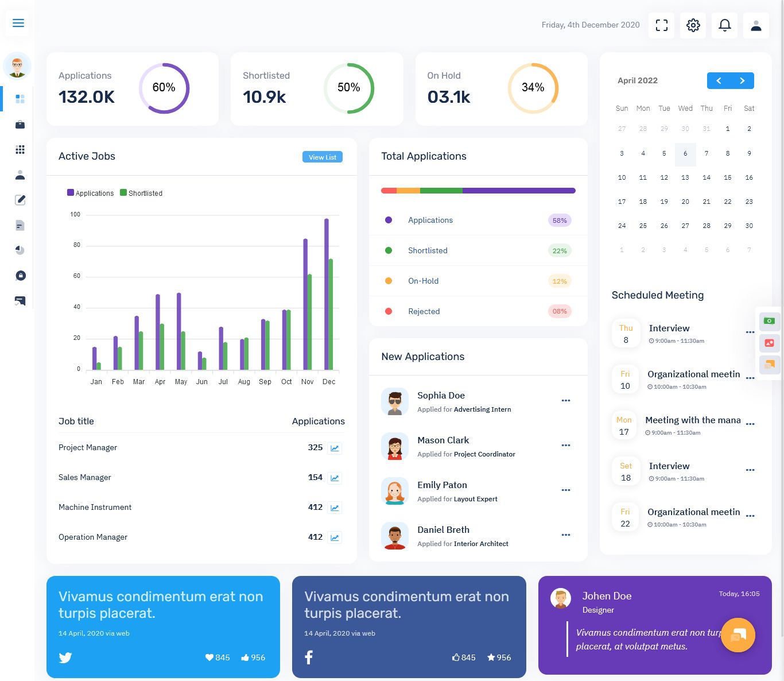Click the red image side widget icon

pyautogui.click(x=770, y=343)
